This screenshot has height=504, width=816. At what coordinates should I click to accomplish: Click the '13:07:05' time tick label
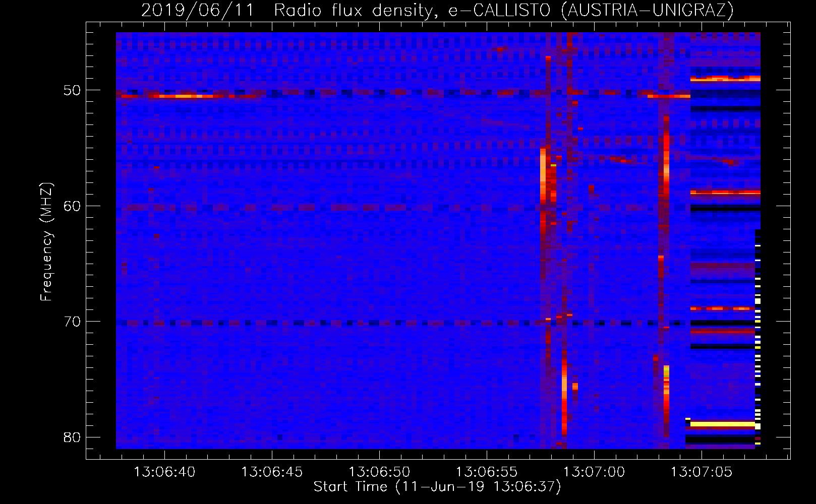(702, 472)
